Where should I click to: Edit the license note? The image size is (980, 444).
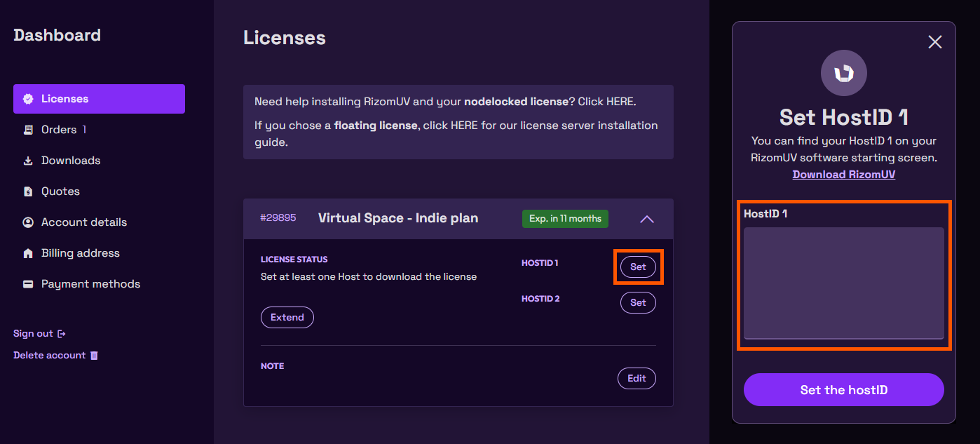tap(637, 378)
